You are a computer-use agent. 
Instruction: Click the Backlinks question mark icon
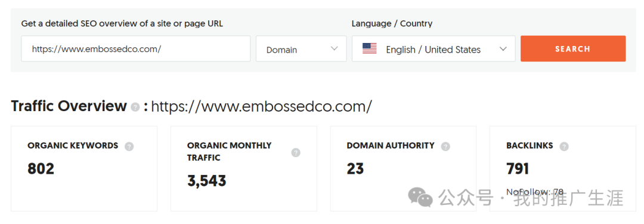[x=564, y=146]
